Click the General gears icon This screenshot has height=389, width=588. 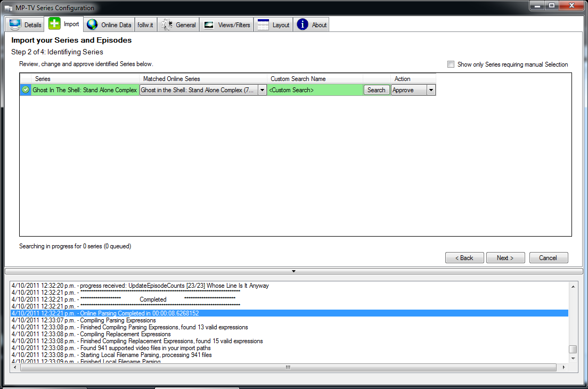pos(167,25)
